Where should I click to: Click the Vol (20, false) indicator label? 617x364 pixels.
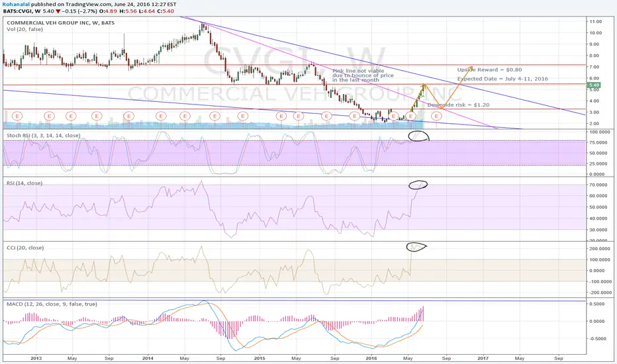point(24,29)
